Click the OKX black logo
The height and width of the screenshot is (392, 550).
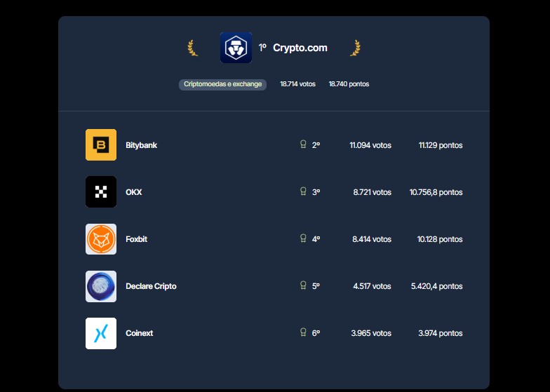tap(101, 192)
